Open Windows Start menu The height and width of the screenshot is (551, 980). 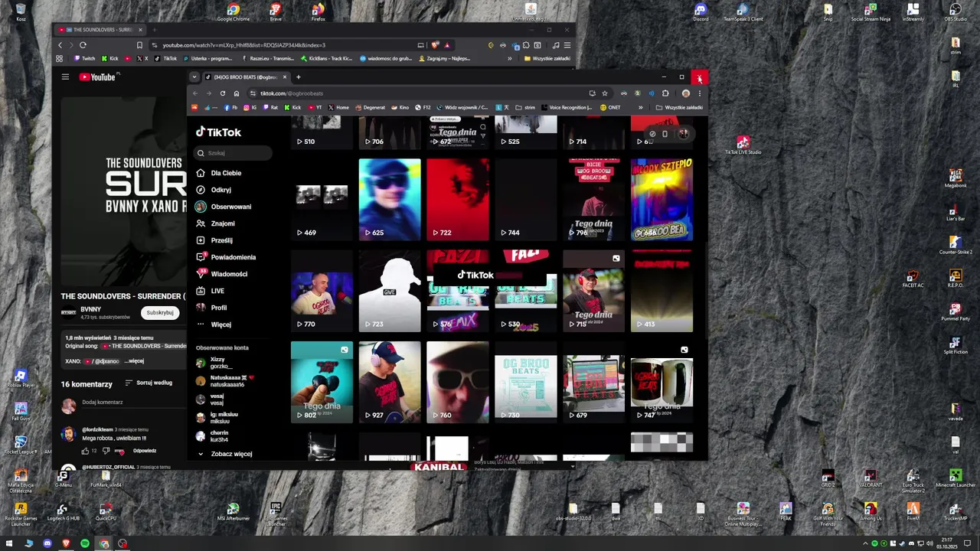pyautogui.click(x=9, y=543)
